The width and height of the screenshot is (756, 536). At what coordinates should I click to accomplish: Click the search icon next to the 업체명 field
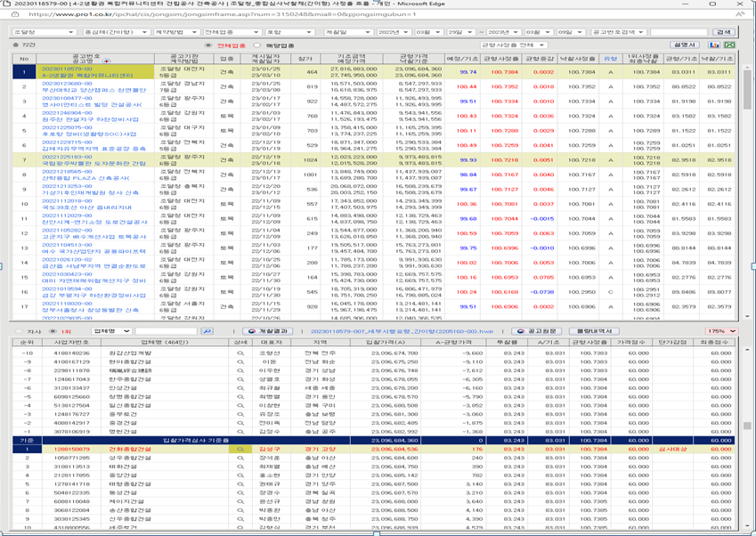pyautogui.click(x=207, y=331)
